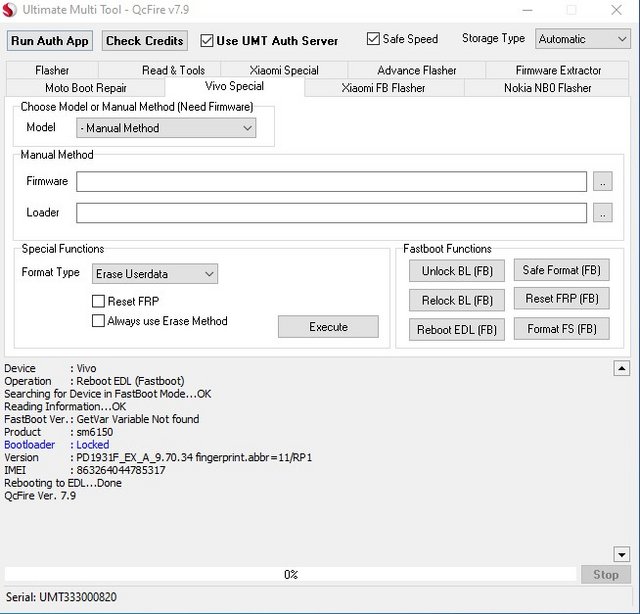
Task: Select the Vivo Special tab
Action: coord(234,86)
